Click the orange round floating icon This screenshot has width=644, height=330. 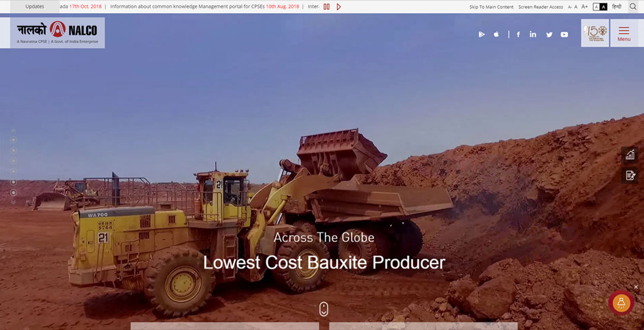621,303
